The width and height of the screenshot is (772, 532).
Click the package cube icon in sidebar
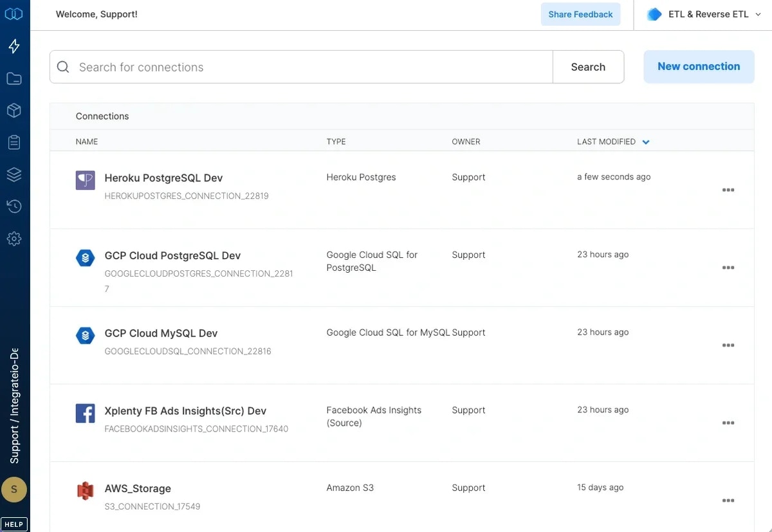(14, 110)
